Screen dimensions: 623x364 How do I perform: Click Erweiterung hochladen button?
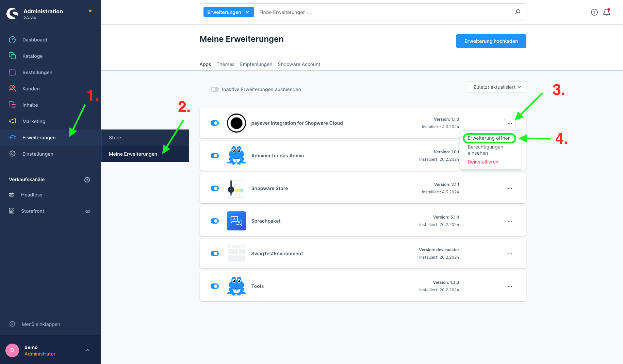491,41
